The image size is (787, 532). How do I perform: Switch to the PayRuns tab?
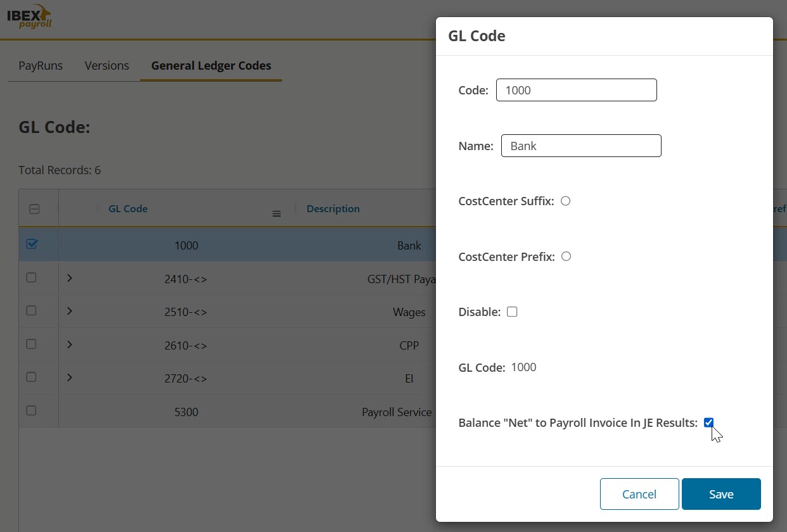click(x=41, y=66)
